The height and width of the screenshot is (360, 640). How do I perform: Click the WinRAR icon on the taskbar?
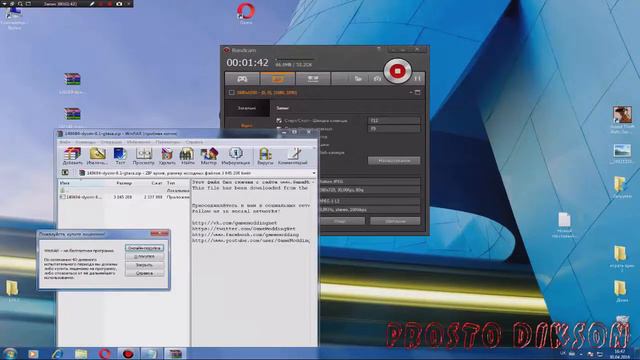pyautogui.click(x=176, y=354)
